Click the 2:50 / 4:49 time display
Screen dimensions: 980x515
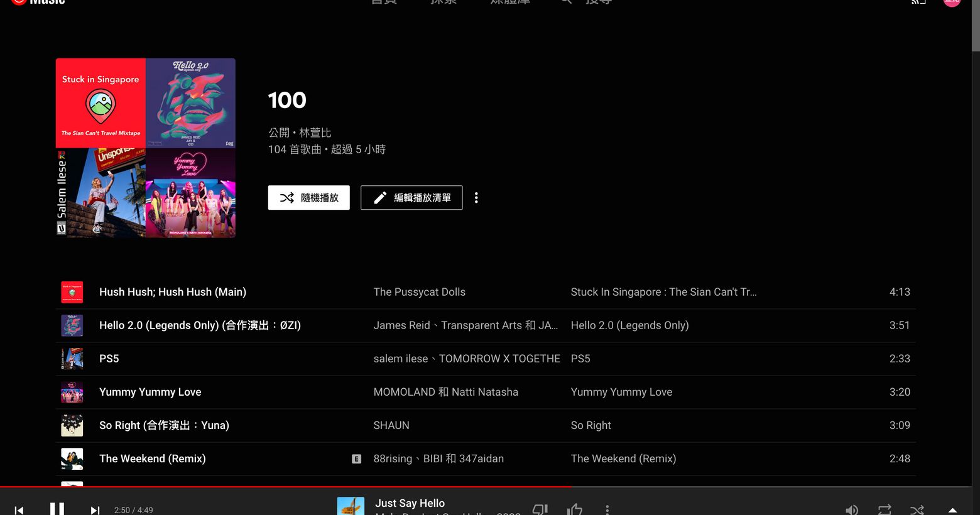pos(134,510)
